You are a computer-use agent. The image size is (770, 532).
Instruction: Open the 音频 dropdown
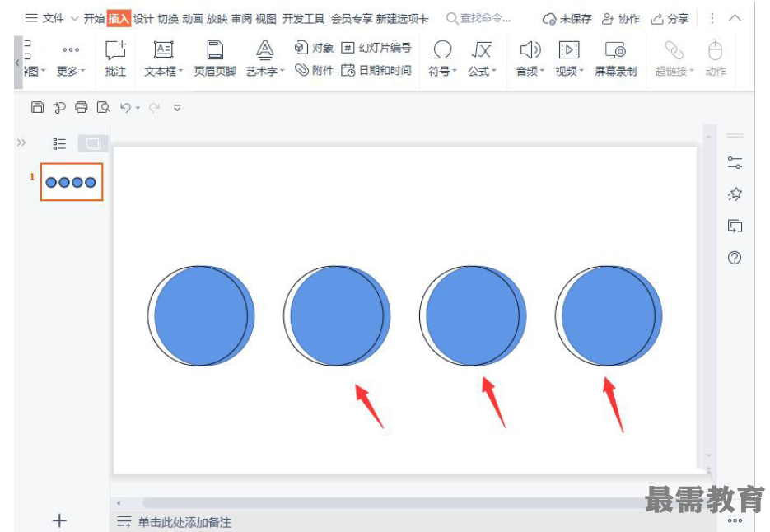coord(530,59)
